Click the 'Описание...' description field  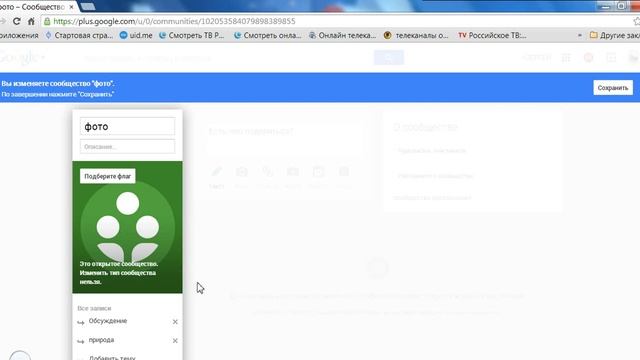(x=127, y=147)
